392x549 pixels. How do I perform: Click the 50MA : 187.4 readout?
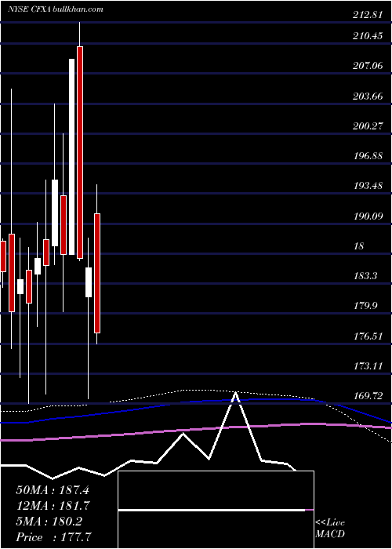click(x=53, y=490)
